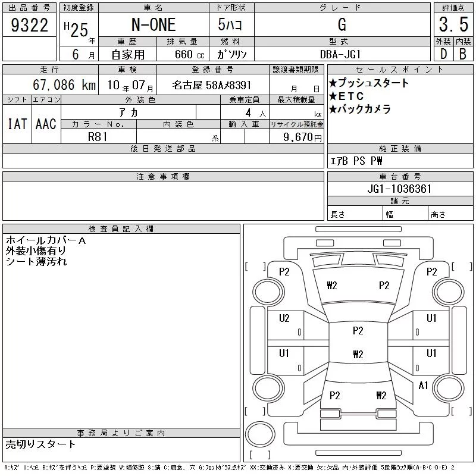Viewport: 476px width, 476px height.
Task: Select the mileage 67,086 km
Action: (x=64, y=85)
